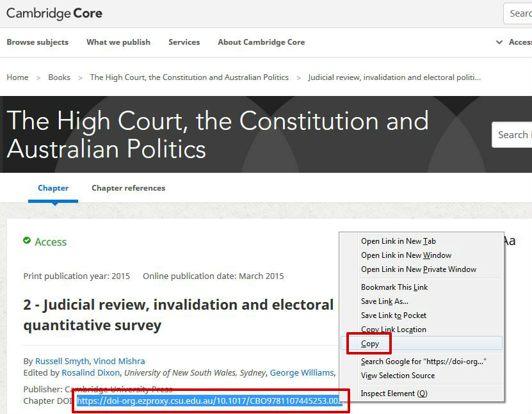This screenshot has width=532, height=414.
Task: Select Save Link As...
Action: tap(422, 301)
